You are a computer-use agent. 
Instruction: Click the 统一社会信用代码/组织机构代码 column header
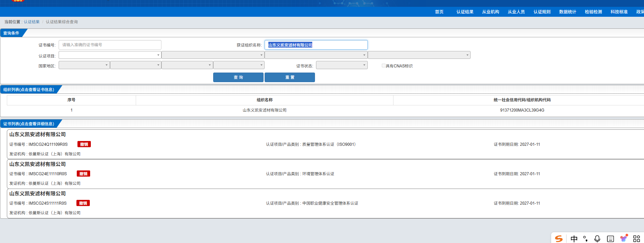pyautogui.click(x=522, y=100)
